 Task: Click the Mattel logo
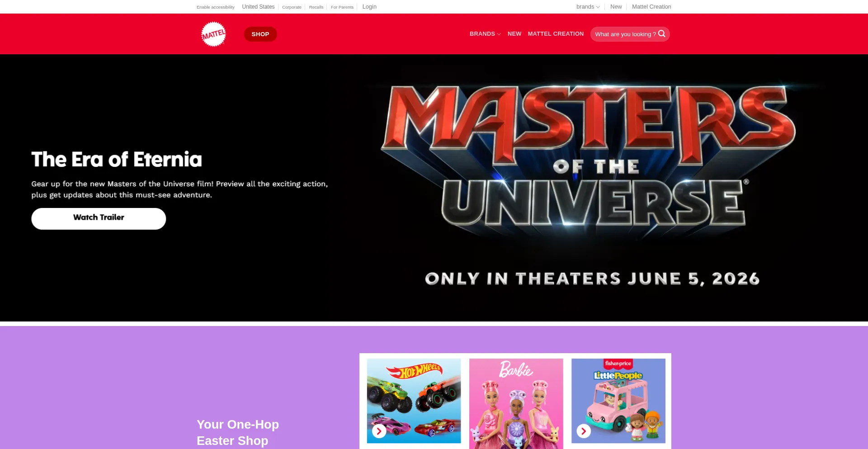coord(213,34)
